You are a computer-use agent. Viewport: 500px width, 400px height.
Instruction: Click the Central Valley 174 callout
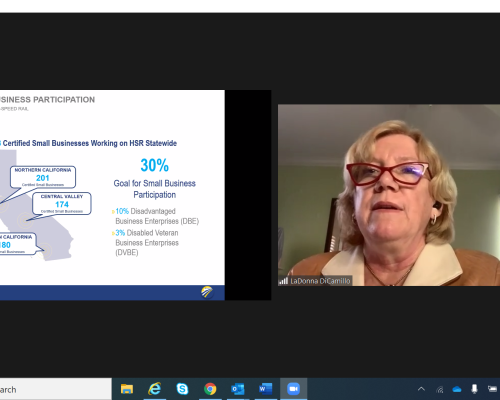62,203
